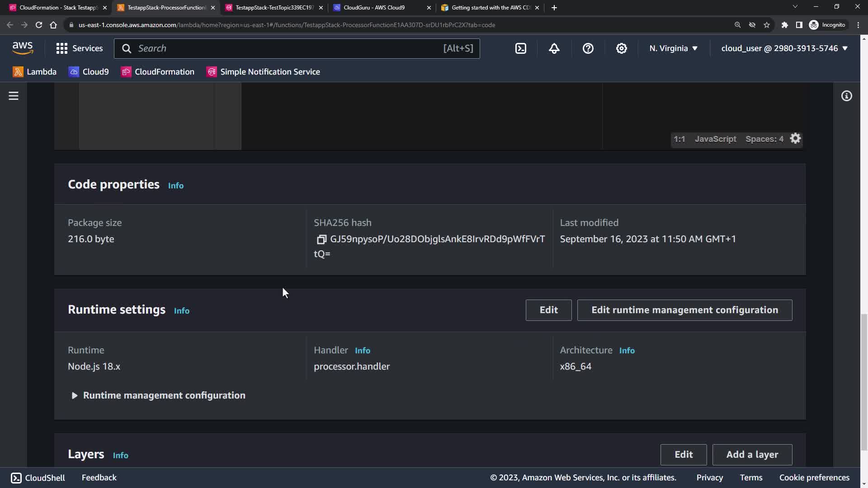
Task: Click the page vertical scrollbar thumb
Action: 863,382
